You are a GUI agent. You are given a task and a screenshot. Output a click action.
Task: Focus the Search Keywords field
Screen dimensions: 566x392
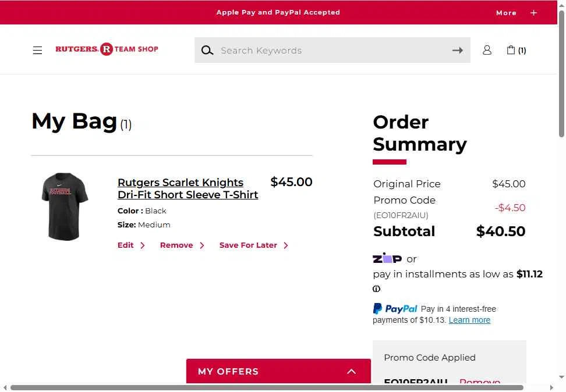pyautogui.click(x=332, y=50)
